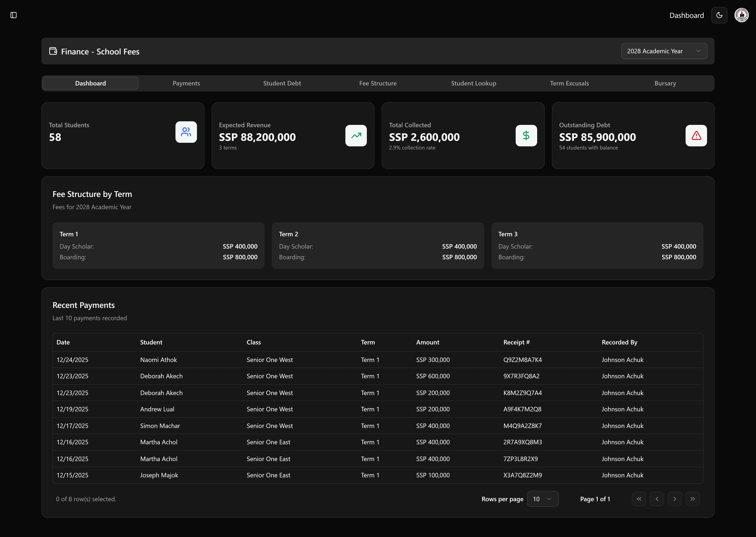Viewport: 756px width, 537px height.
Task: Toggle dark mode with the moon icon
Action: 719,15
